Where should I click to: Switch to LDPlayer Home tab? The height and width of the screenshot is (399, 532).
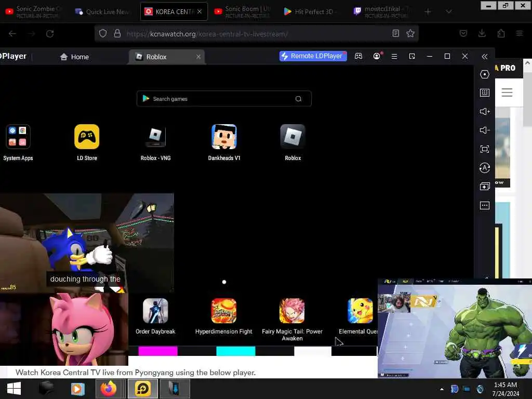coord(74,57)
